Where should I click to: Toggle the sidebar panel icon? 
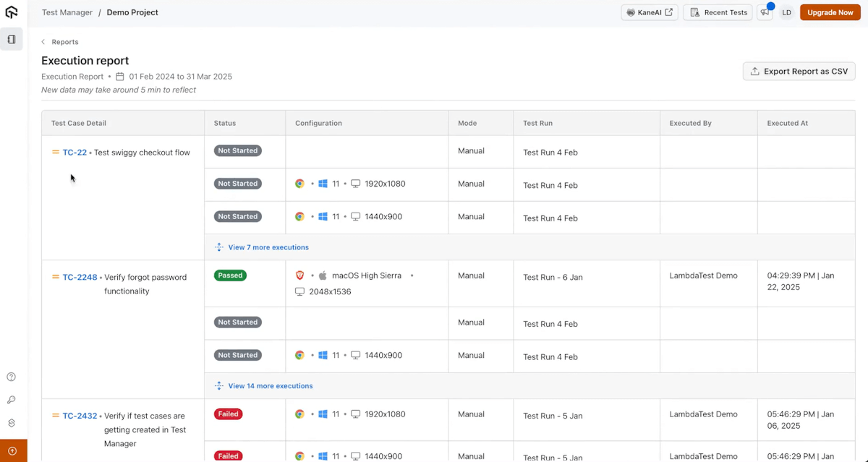pyautogui.click(x=12, y=40)
